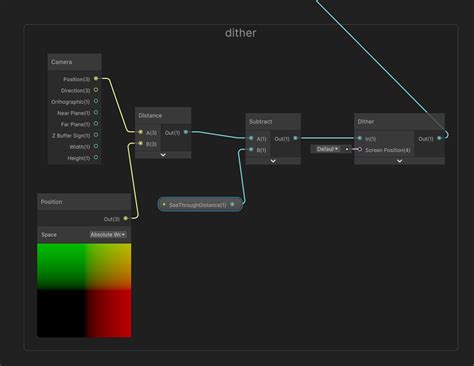This screenshot has width=474, height=366.
Task: Click the SeeThroughDistance property output port
Action: click(x=232, y=204)
